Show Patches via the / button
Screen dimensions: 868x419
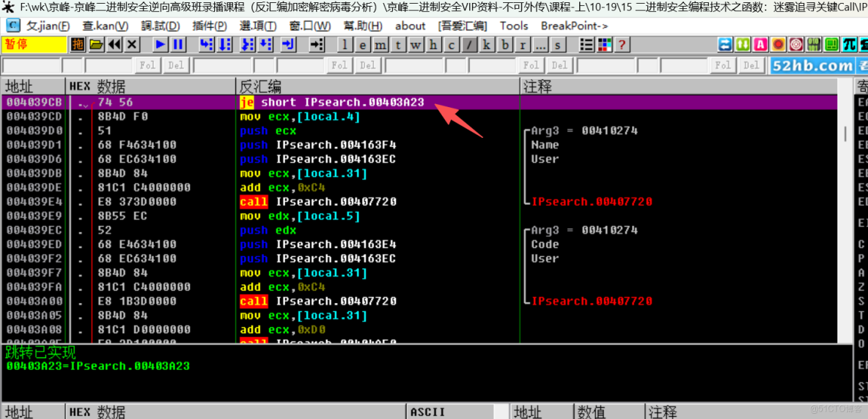point(469,45)
